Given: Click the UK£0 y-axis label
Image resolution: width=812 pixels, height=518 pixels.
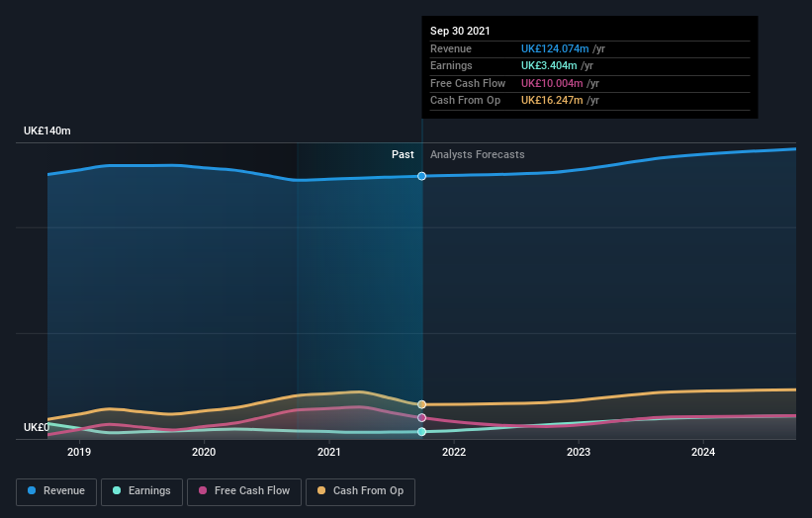Looking at the screenshot, I should coord(37,427).
